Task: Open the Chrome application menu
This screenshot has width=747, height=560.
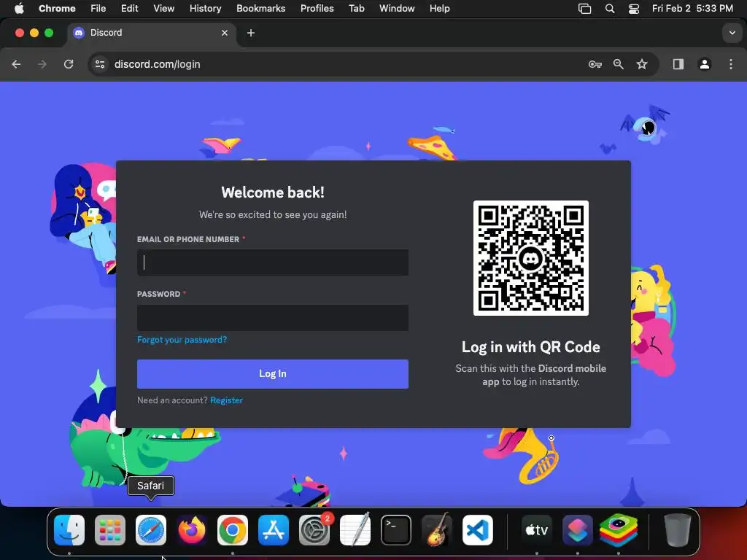Action: [x=57, y=9]
